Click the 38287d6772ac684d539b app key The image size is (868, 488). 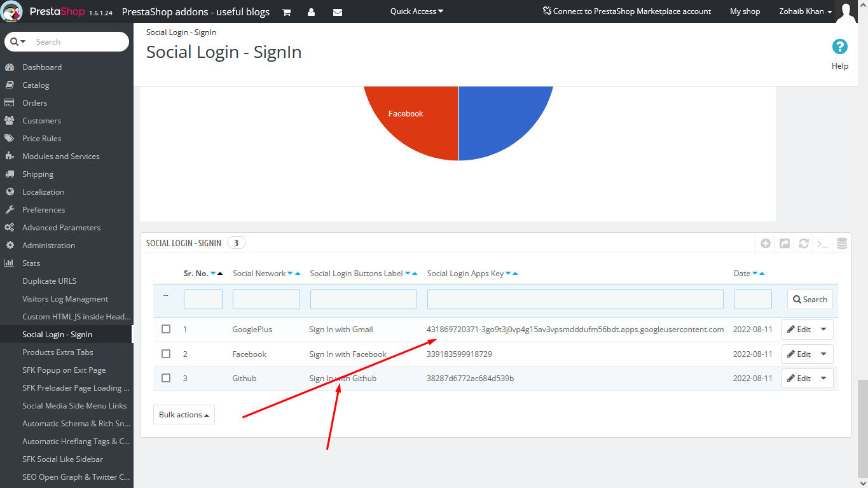470,378
